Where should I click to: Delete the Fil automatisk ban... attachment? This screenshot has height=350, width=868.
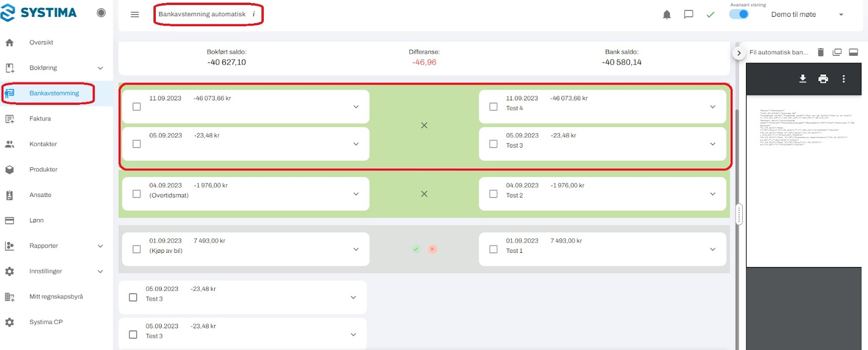[x=821, y=52]
